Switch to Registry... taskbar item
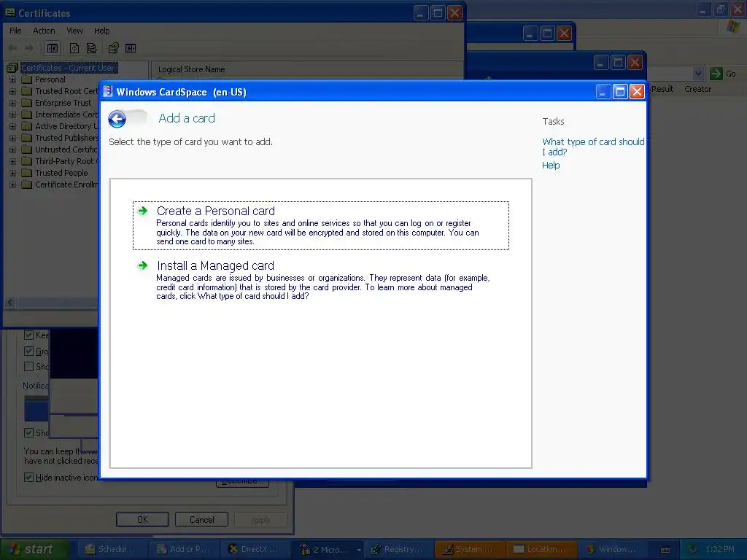The image size is (747, 560). [399, 550]
